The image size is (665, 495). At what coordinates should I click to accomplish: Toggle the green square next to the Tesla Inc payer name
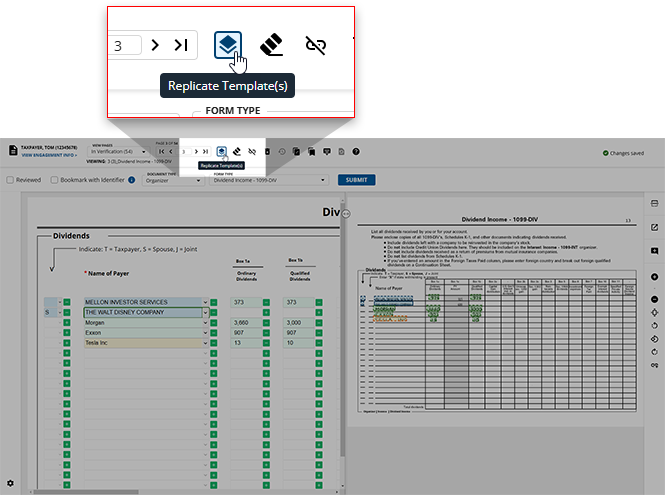click(x=214, y=343)
